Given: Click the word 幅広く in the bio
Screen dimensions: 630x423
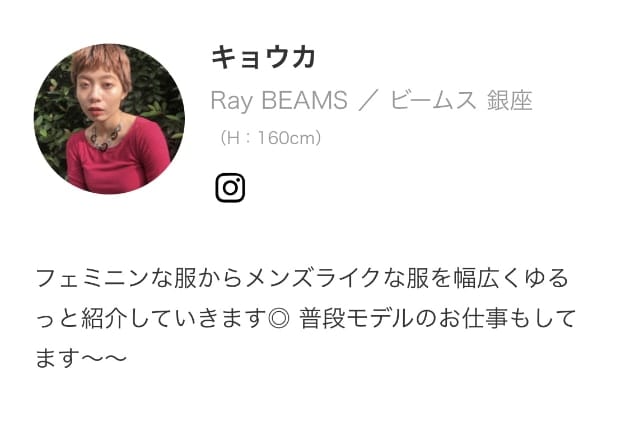Looking at the screenshot, I should pyautogui.click(x=488, y=278).
